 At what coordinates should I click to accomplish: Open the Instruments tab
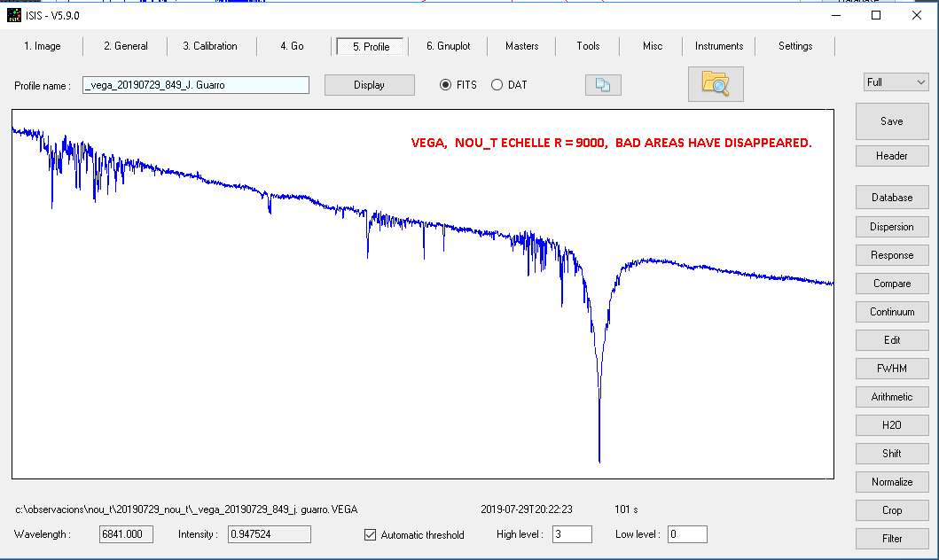coord(718,46)
